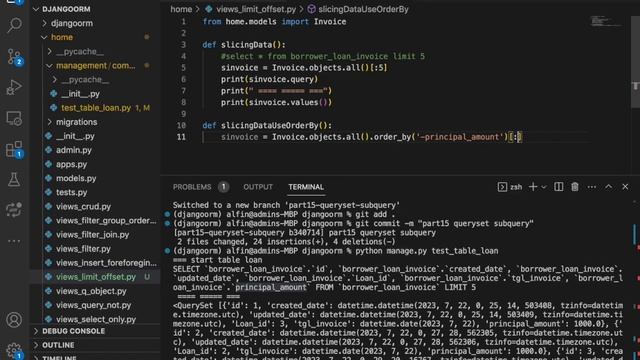Open views_filter.py file
Viewport: 640px width, 360px height.
(x=83, y=249)
